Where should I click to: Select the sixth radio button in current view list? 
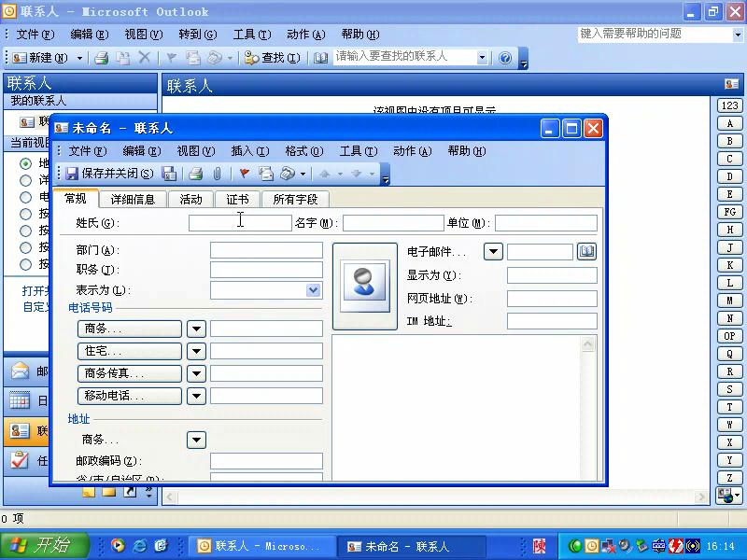click(x=26, y=247)
